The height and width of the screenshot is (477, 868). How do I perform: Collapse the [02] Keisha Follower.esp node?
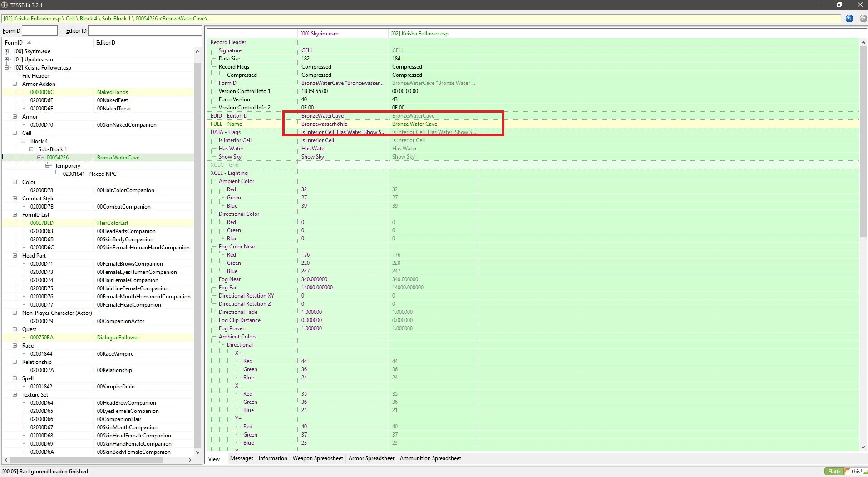[7, 68]
